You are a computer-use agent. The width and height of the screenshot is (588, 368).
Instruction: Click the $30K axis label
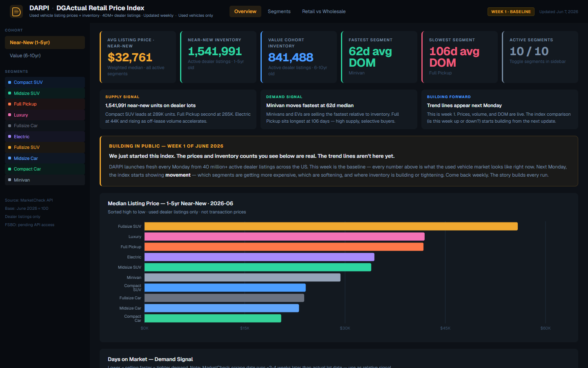pyautogui.click(x=345, y=328)
